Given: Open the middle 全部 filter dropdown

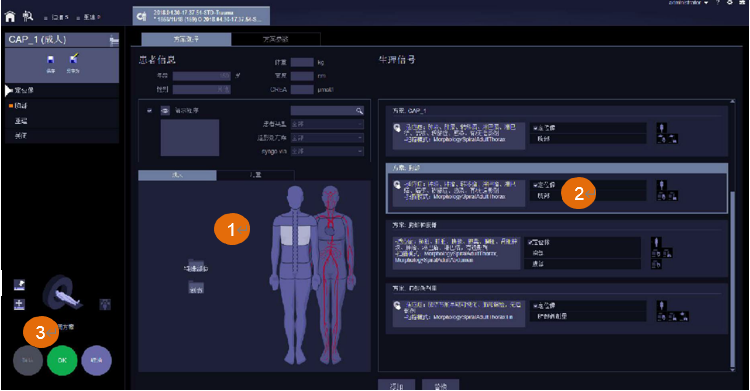Looking at the screenshot, I should (327, 137).
